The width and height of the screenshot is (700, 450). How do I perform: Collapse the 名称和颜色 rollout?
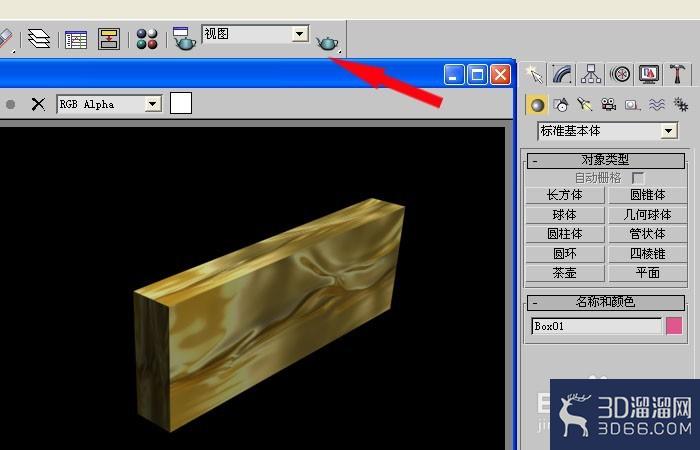click(606, 303)
